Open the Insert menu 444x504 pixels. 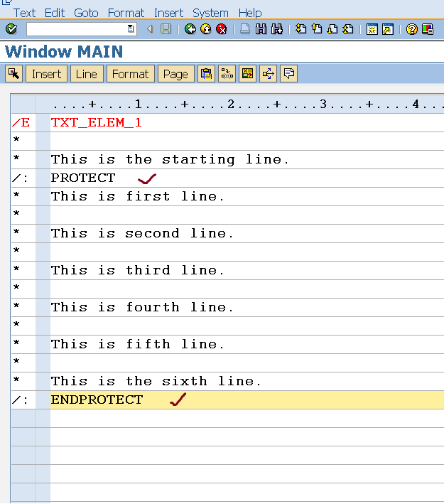[168, 14]
